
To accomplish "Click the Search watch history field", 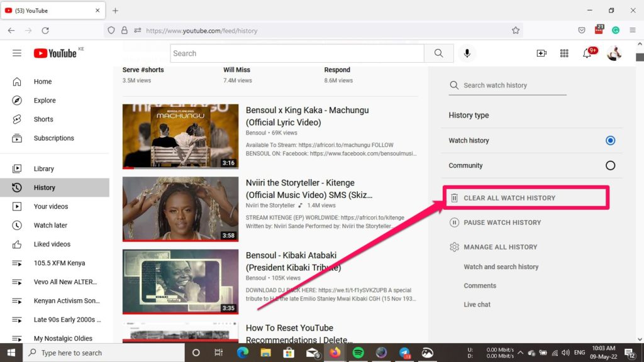I will (508, 85).
